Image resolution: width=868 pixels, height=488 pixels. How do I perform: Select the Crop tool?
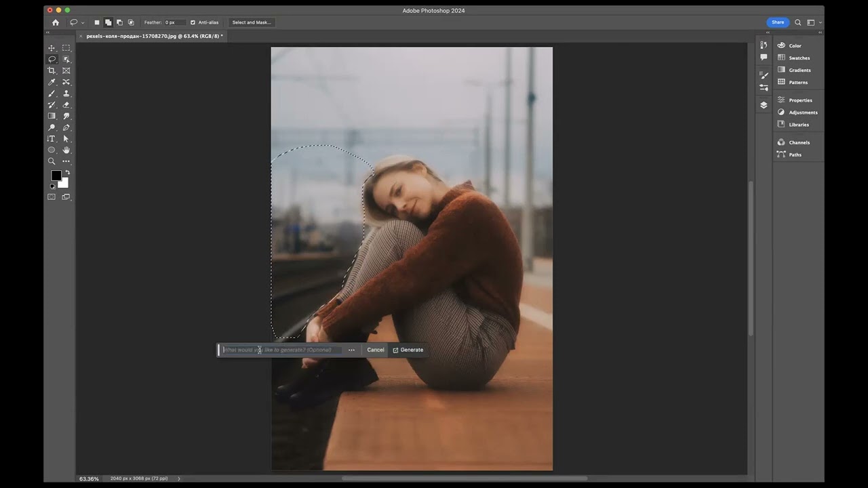coord(52,70)
